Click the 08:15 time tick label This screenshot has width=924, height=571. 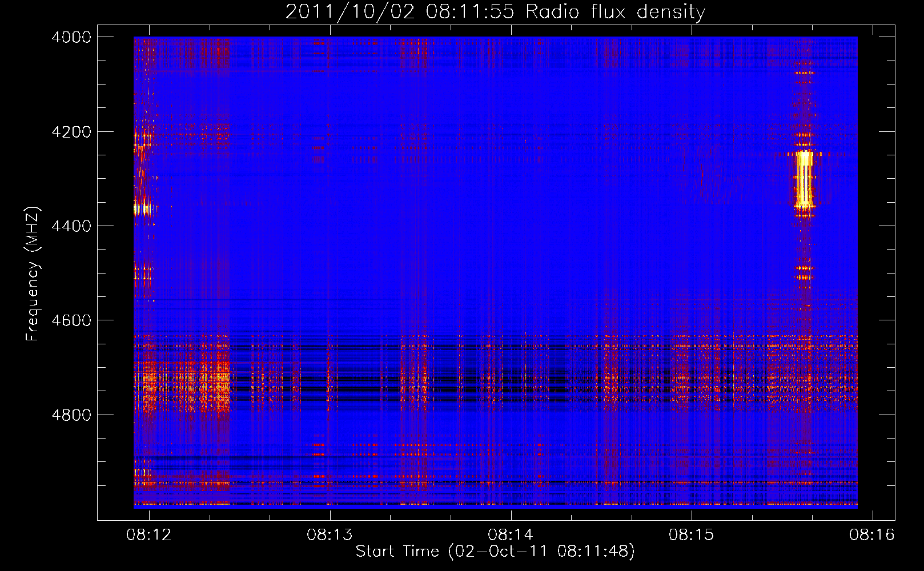[x=692, y=535]
